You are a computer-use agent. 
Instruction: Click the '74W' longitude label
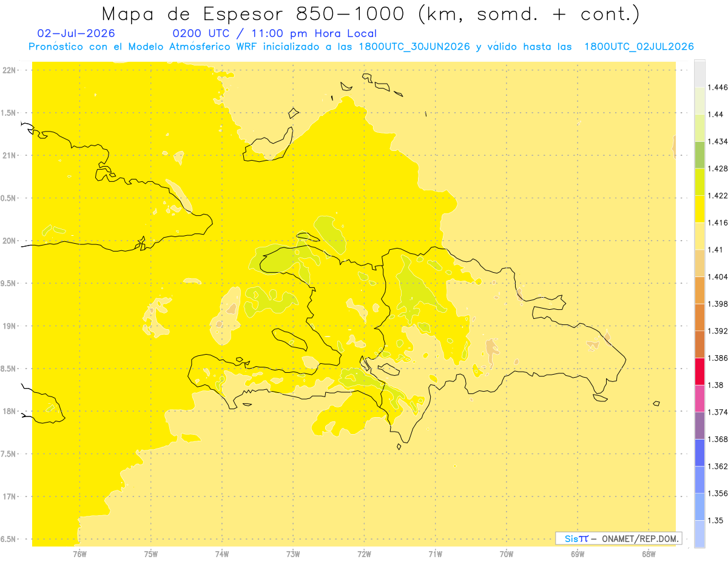pos(222,554)
